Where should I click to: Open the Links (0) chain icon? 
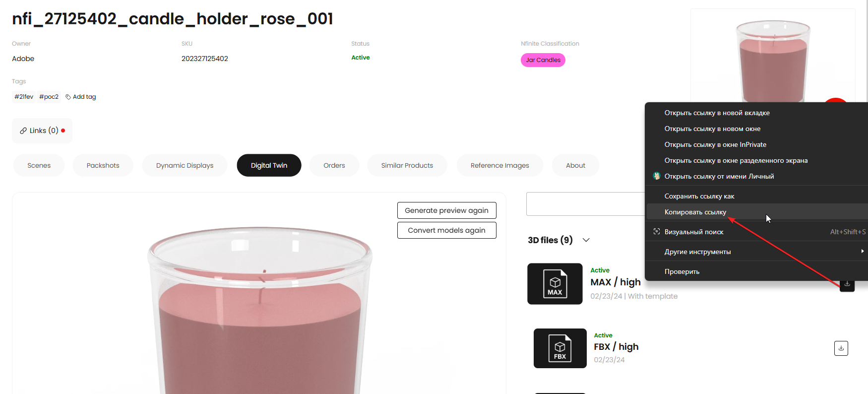click(x=23, y=131)
